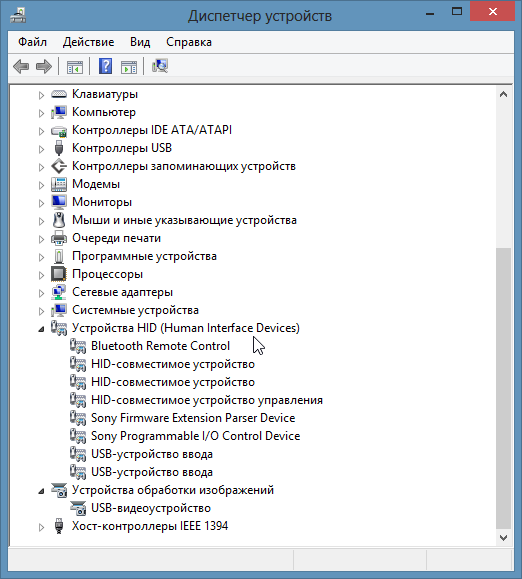522x579 pixels.
Task: Expand the Клавиатуры category
Action: click(x=41, y=95)
